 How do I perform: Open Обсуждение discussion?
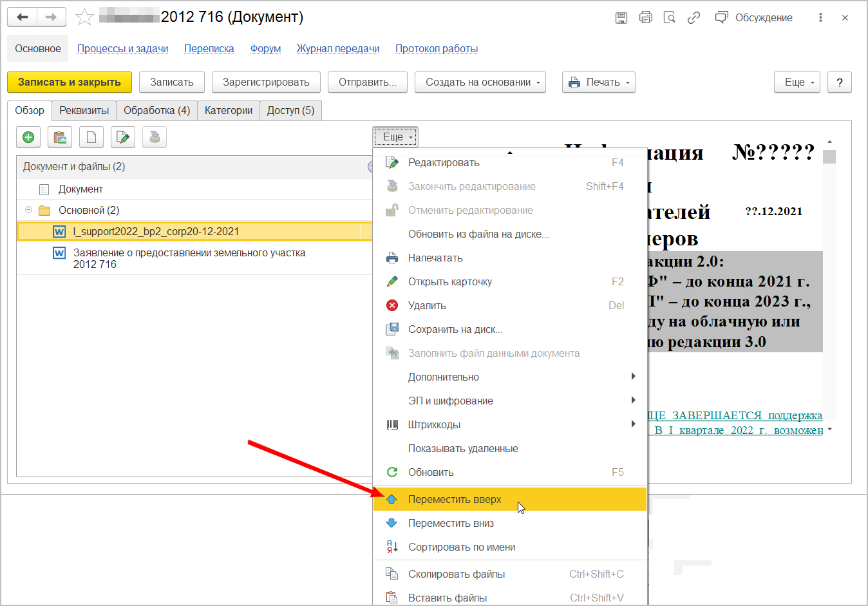click(754, 18)
